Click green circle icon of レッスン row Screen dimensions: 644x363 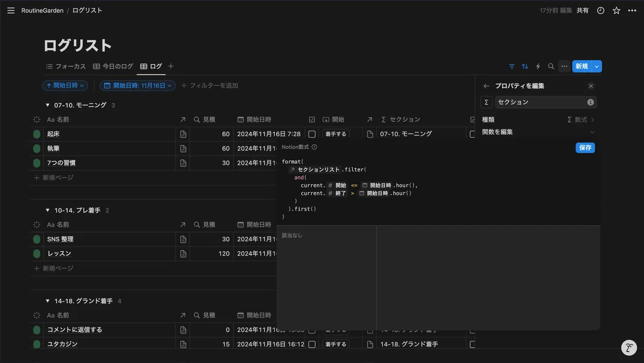(x=36, y=253)
